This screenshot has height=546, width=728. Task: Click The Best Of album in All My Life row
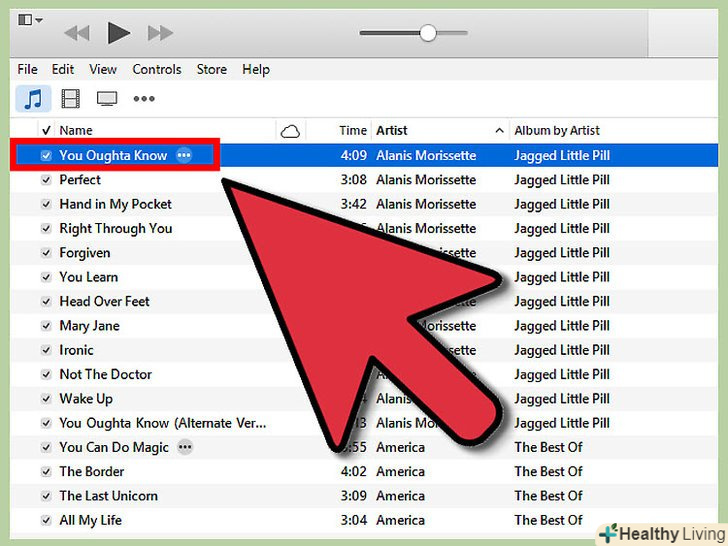pyautogui.click(x=548, y=520)
